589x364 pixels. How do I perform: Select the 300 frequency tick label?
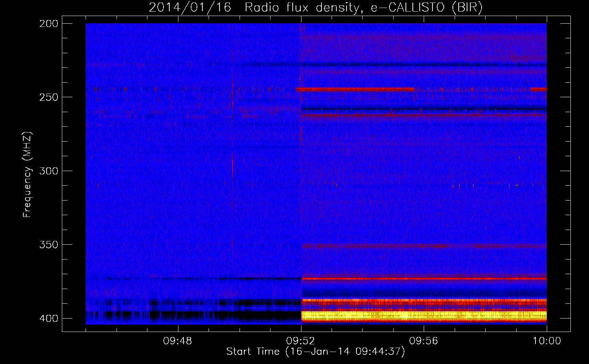(x=49, y=171)
